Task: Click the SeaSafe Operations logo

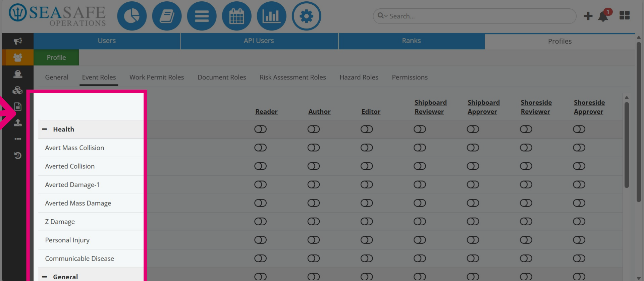Action: click(57, 15)
